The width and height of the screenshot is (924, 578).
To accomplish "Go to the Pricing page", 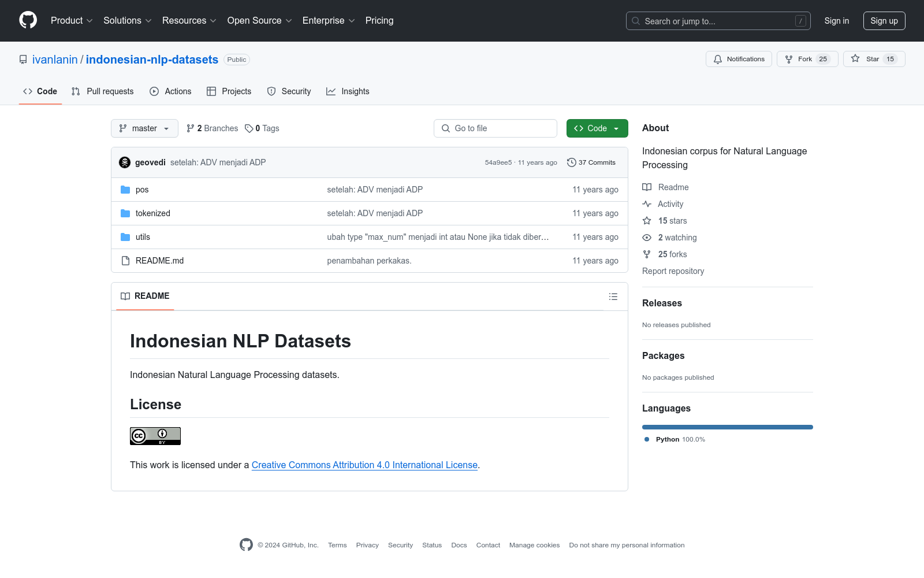I will click(379, 21).
